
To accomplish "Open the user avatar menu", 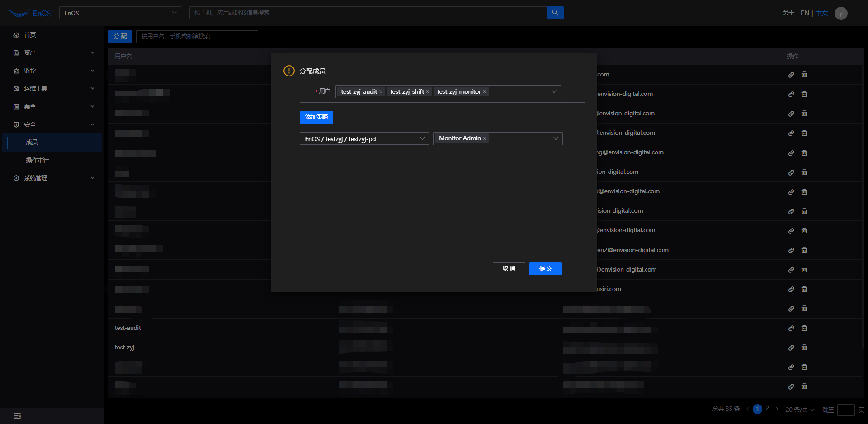I will [841, 13].
